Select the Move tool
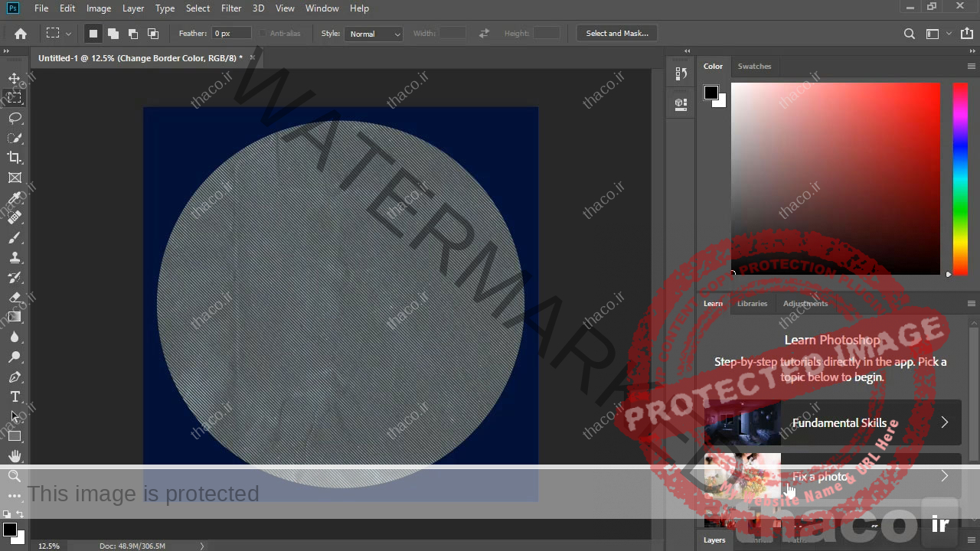Screen dimensions: 980x551 pyautogui.click(x=15, y=78)
